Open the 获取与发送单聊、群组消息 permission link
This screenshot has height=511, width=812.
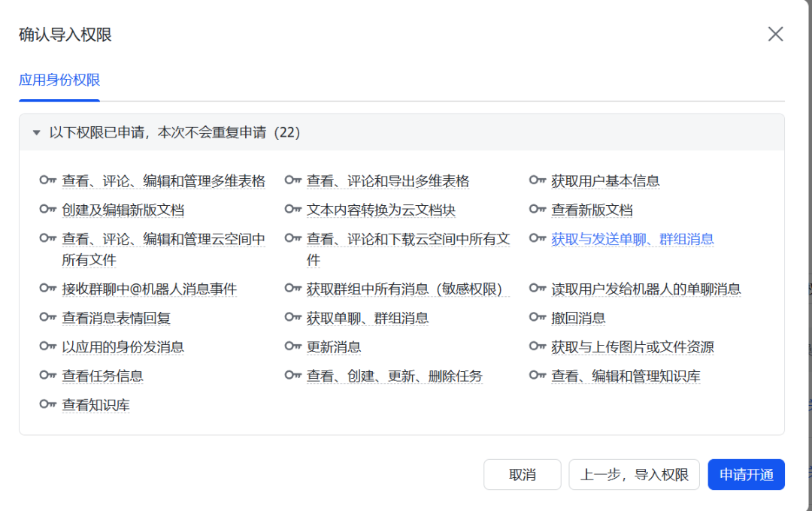632,239
